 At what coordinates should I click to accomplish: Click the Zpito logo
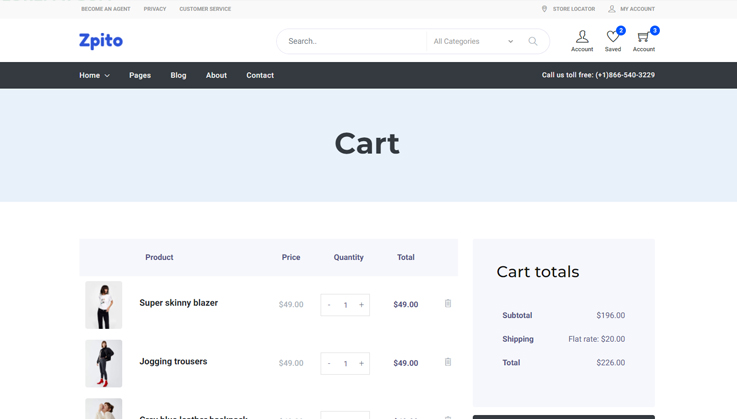click(x=101, y=41)
